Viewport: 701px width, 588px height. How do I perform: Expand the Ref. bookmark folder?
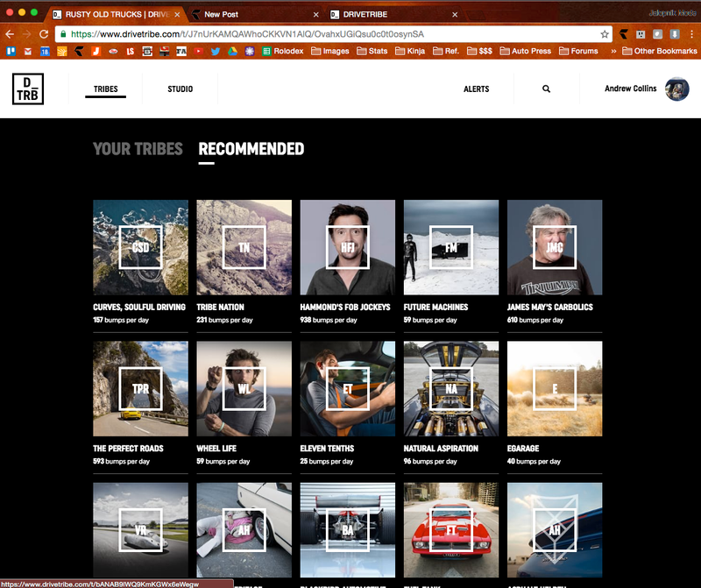pos(446,51)
